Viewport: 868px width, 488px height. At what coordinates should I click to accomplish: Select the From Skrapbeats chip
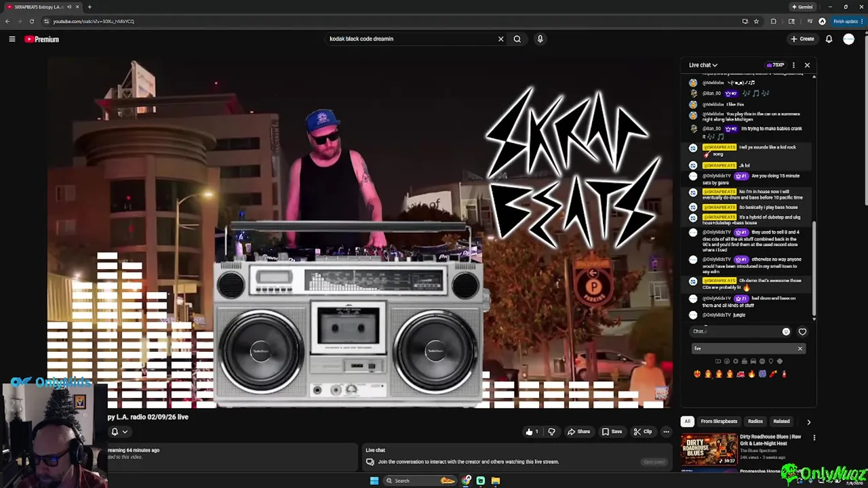719,422
